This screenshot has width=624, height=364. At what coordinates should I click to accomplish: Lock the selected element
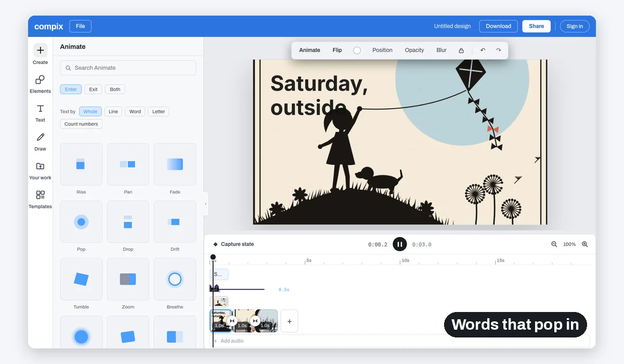pos(461,50)
